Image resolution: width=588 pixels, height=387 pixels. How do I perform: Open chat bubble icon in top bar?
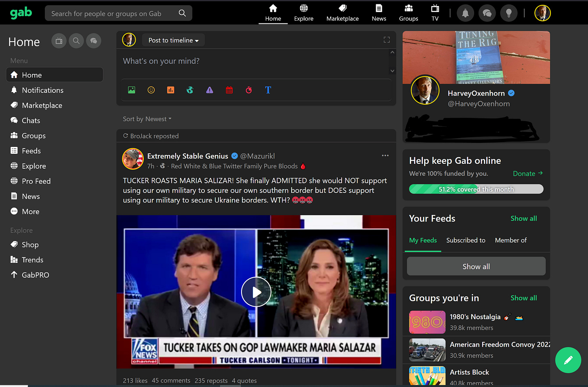(x=487, y=13)
